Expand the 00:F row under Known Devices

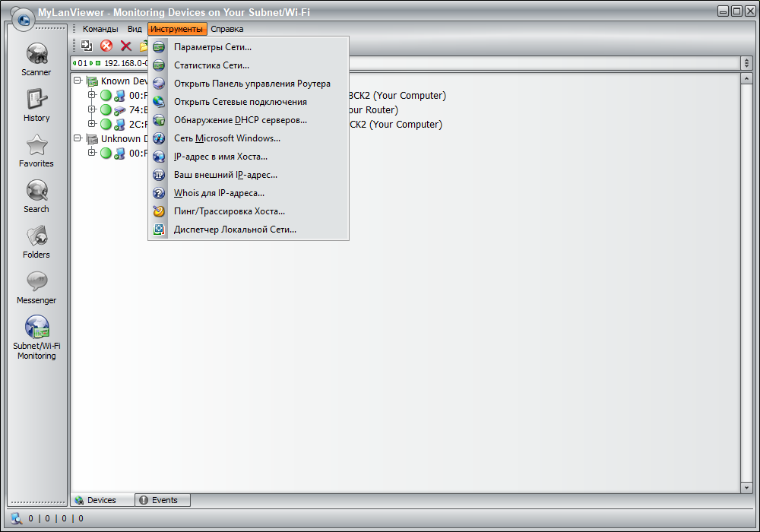[x=92, y=94]
